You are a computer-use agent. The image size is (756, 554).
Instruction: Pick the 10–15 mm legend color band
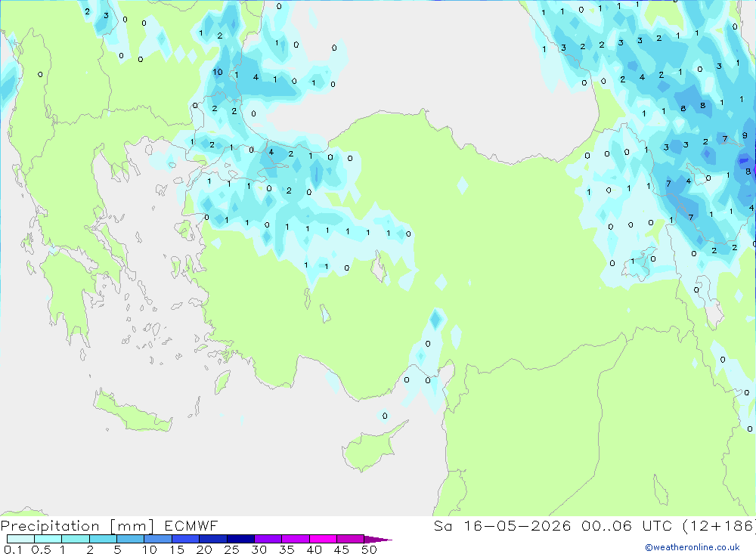[158, 539]
